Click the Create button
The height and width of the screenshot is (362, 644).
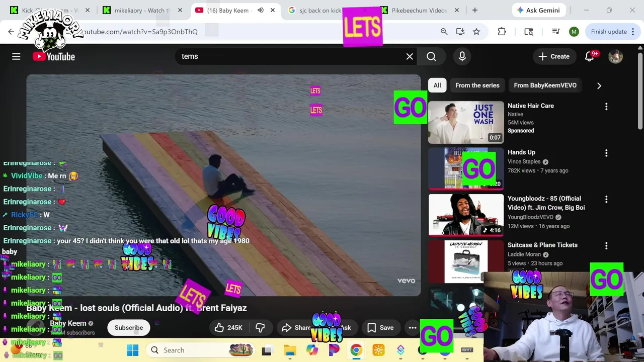point(553,56)
